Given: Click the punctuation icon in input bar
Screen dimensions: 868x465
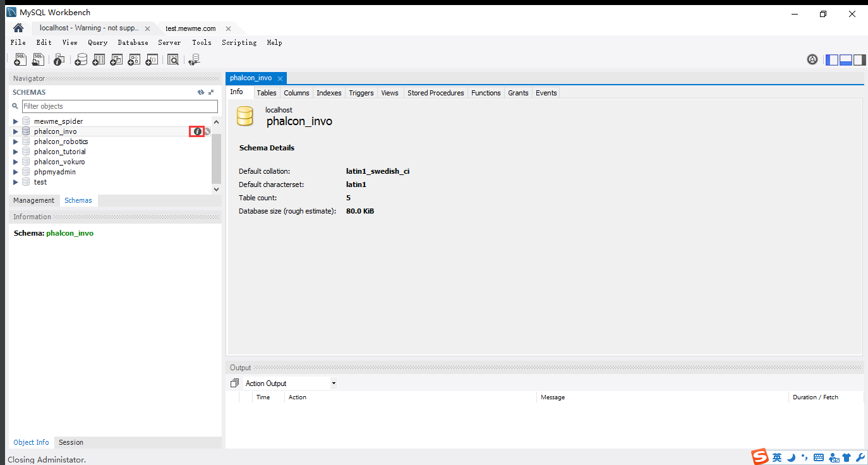Looking at the screenshot, I should [805, 457].
